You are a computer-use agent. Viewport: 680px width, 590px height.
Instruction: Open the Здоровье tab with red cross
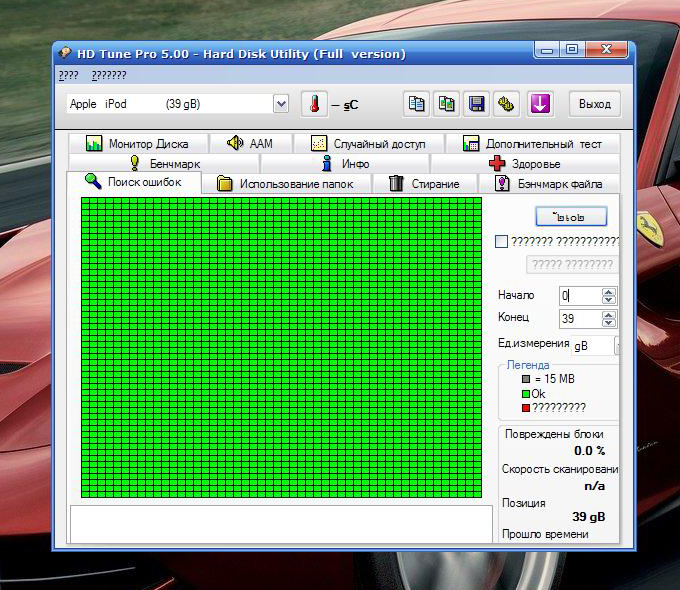point(524,164)
